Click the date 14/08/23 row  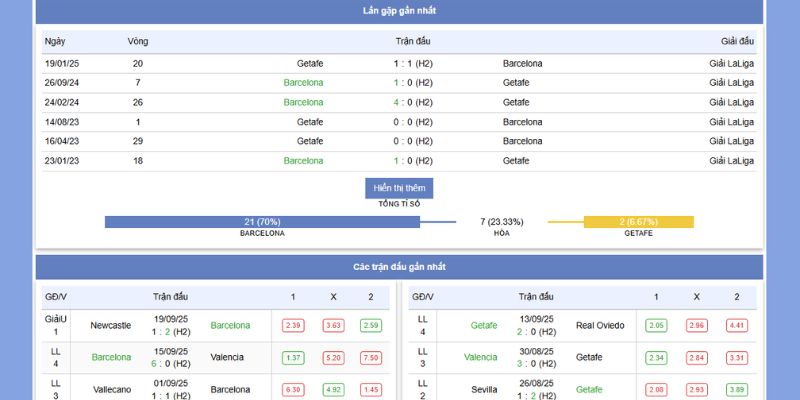(399, 122)
